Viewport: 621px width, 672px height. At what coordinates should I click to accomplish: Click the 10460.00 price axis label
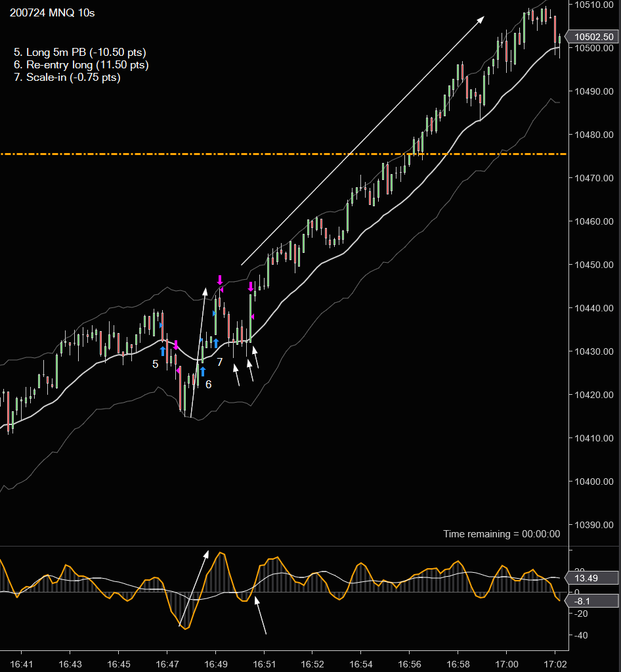(x=593, y=221)
